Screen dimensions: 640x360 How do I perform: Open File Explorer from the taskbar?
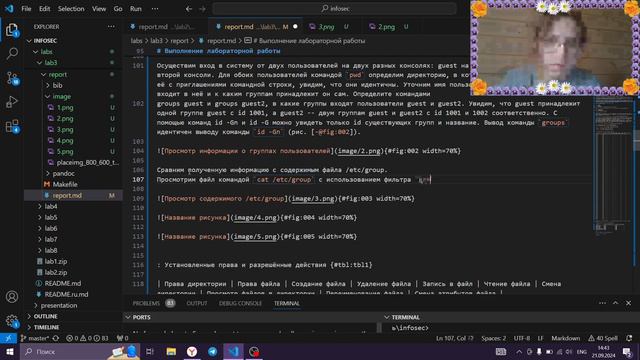coord(171,351)
